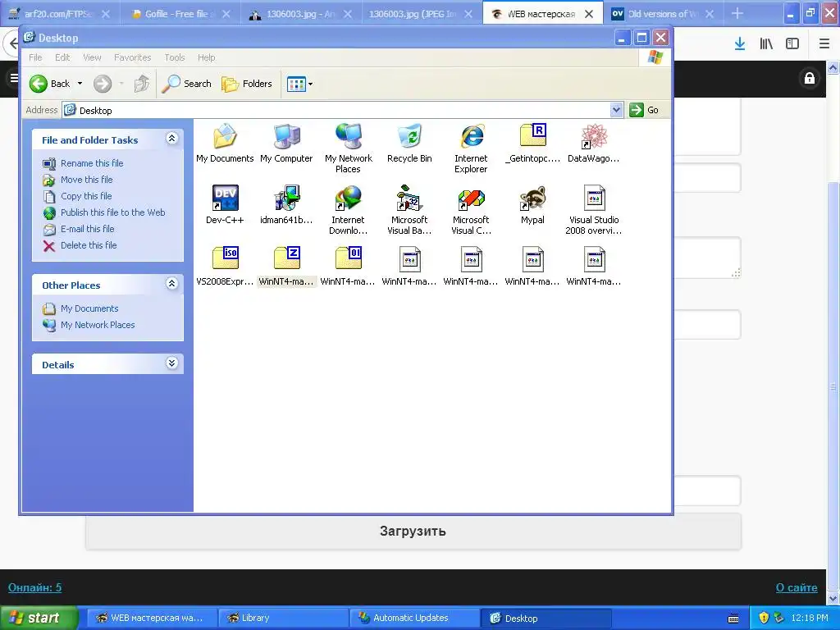Select the Internet Download Manager shortcut
The image size is (840, 630).
(348, 209)
